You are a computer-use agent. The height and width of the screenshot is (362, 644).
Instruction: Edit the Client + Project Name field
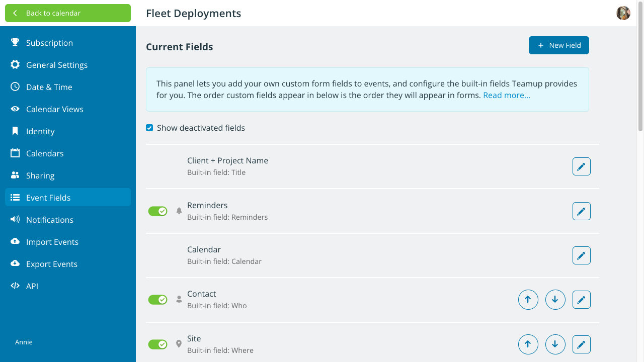pos(581,166)
